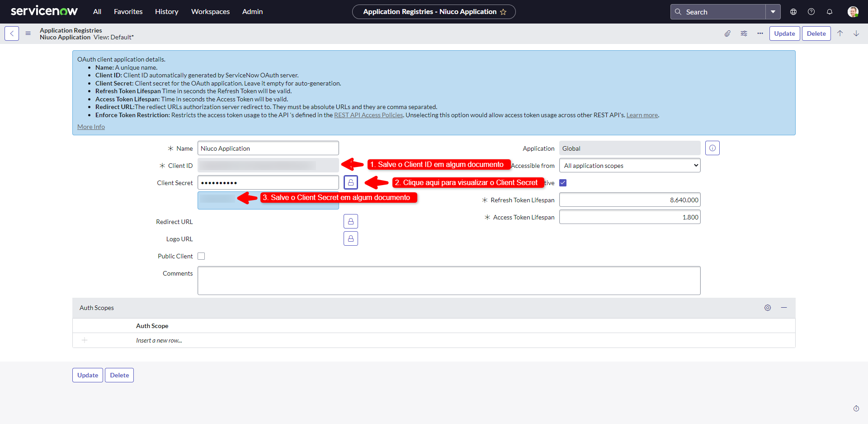Click the Learn more link
Viewport: 868px width, 424px height.
point(642,115)
